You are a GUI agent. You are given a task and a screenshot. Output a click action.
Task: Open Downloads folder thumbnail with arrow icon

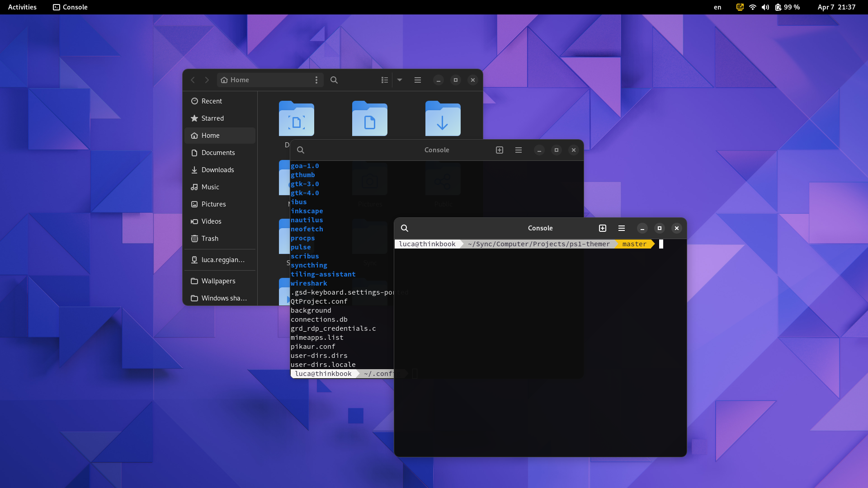443,119
